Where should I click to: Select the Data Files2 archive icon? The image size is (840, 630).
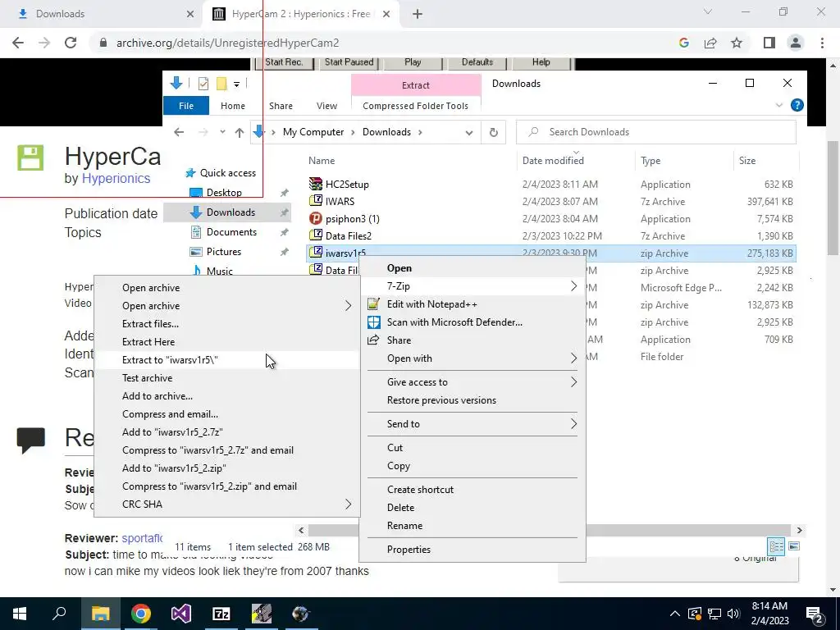316,235
